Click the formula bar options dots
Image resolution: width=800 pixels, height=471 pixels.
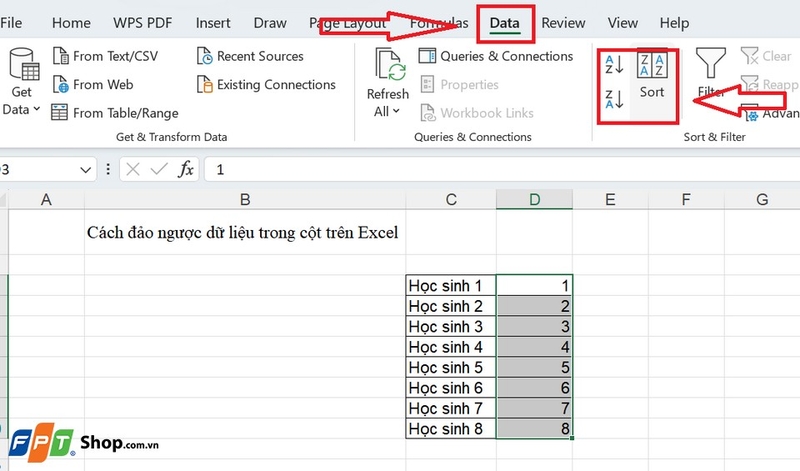click(x=108, y=169)
